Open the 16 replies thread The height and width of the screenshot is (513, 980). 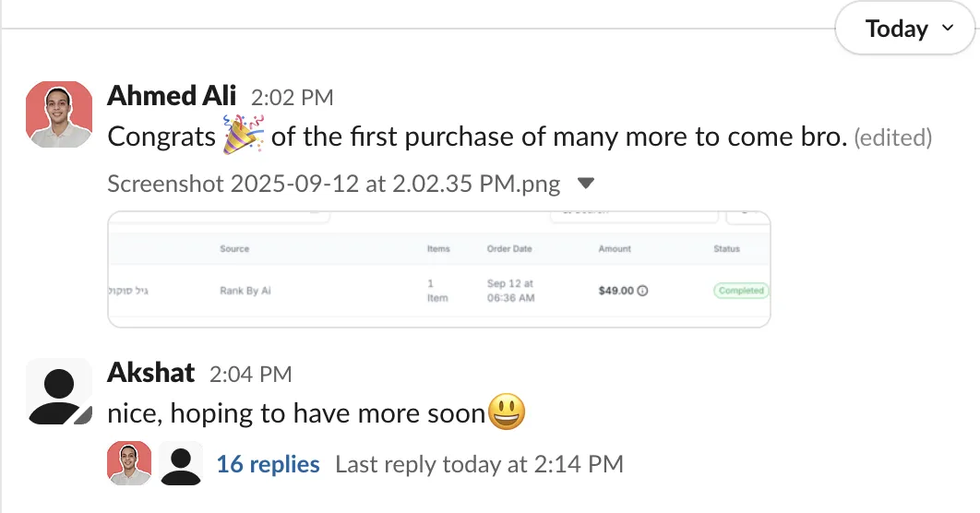coord(268,464)
